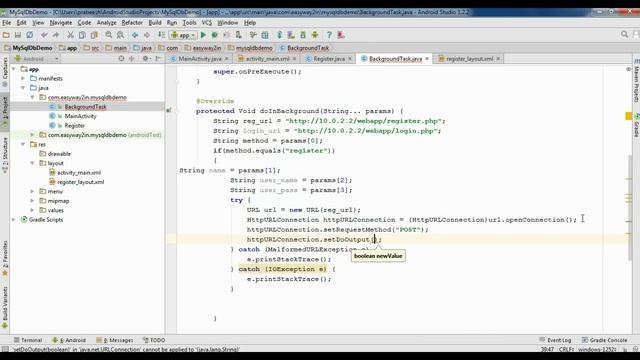The image size is (640, 360).
Task: Click the Redo arrow icon
Action: coord(56,35)
